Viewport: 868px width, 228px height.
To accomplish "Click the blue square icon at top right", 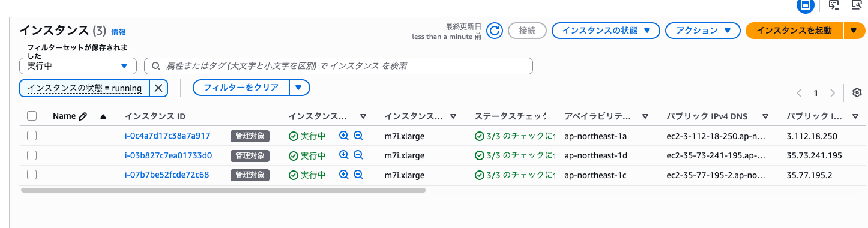I will pyautogui.click(x=806, y=5).
